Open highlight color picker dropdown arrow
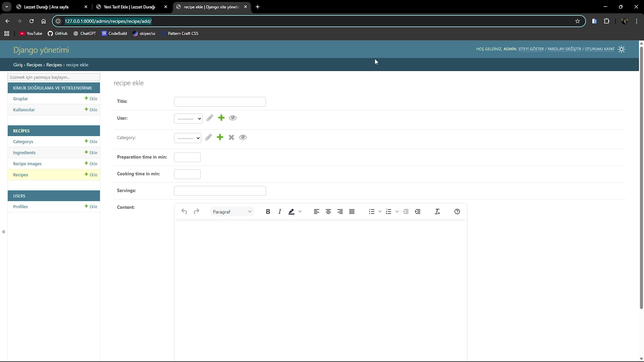 (300, 212)
